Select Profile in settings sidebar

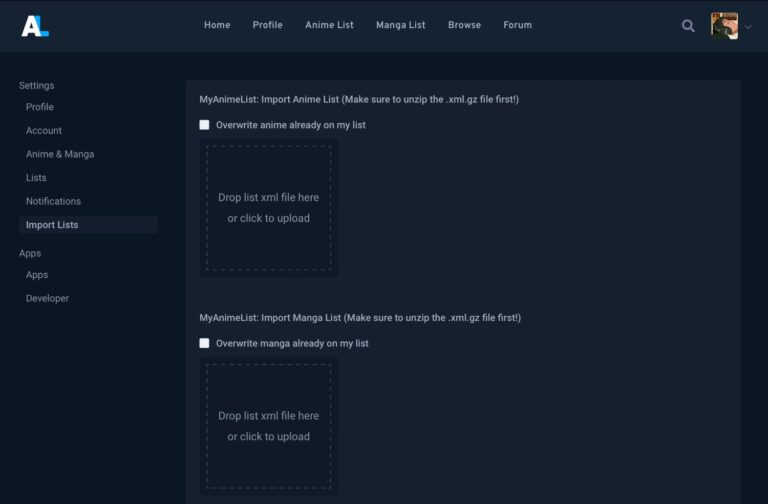(40, 107)
